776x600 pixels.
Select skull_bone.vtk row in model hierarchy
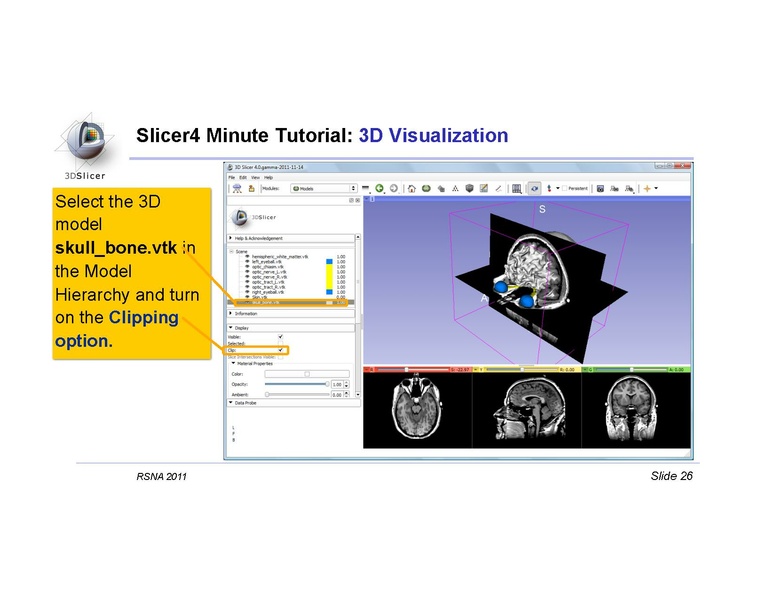(291, 302)
